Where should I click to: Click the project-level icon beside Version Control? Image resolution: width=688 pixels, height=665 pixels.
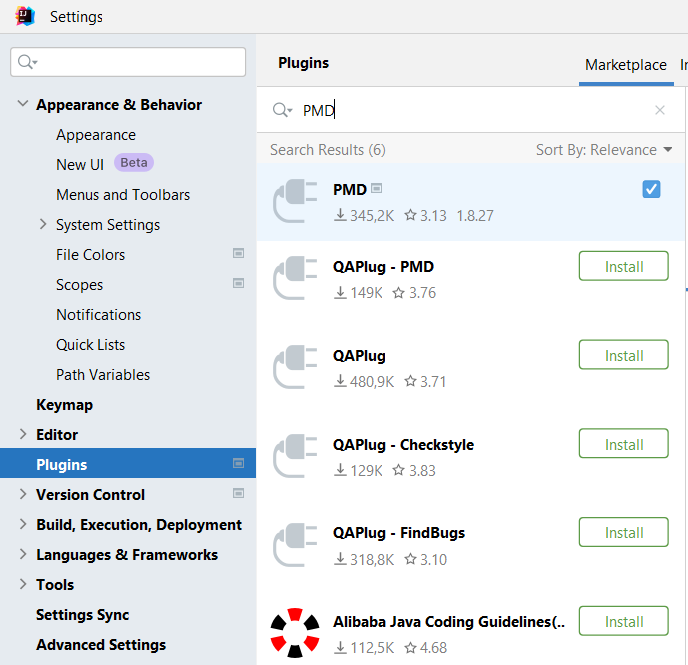click(238, 493)
